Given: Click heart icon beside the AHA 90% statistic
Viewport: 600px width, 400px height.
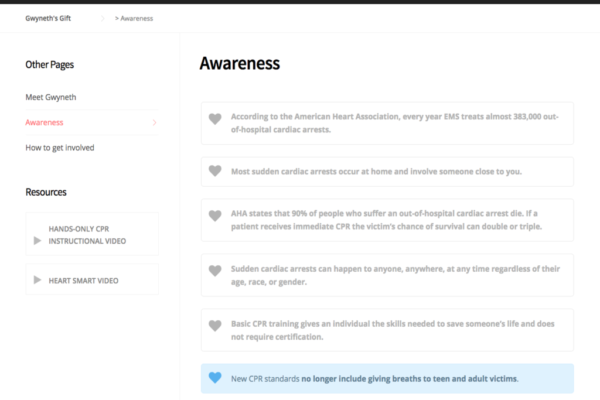Looking at the screenshot, I should [x=214, y=215].
